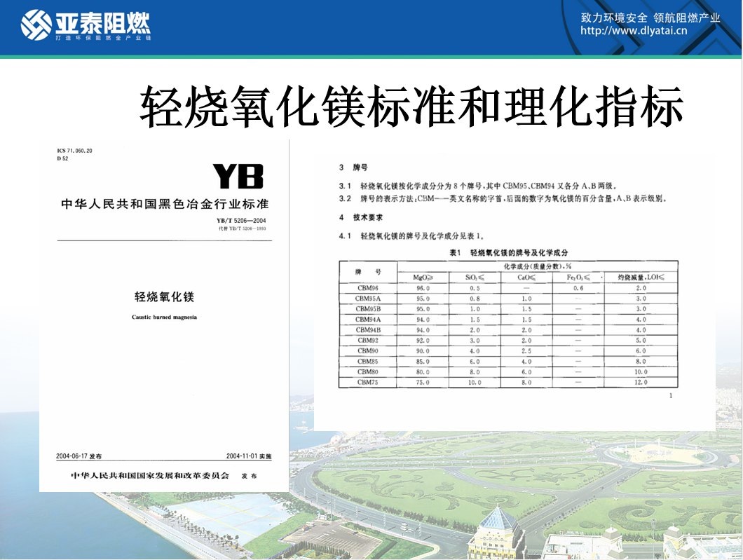Select the SiO2≤ column header

point(475,277)
